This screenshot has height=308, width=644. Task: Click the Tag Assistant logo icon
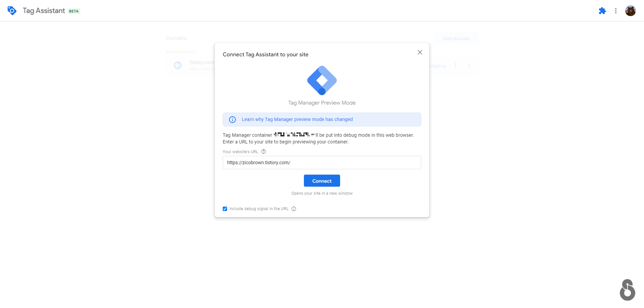[x=12, y=11]
